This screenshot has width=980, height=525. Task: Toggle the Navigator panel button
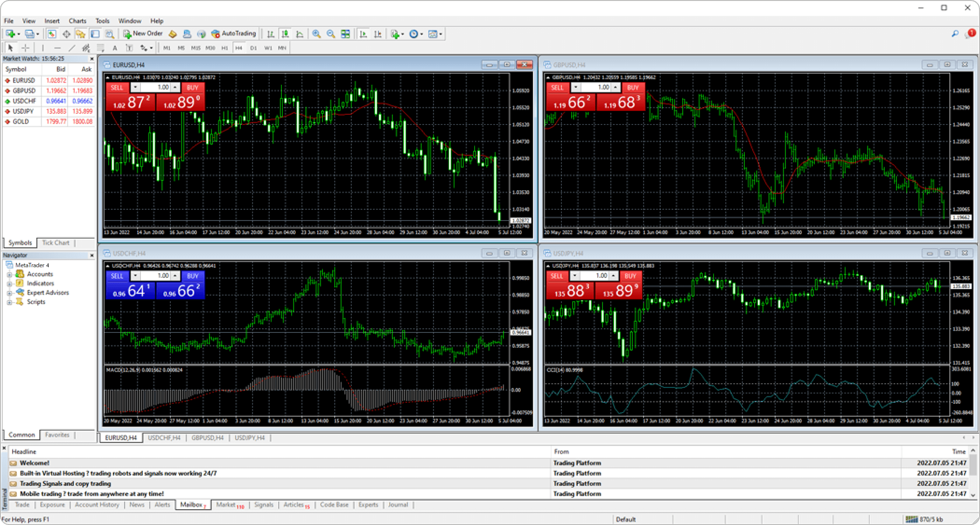[81, 34]
